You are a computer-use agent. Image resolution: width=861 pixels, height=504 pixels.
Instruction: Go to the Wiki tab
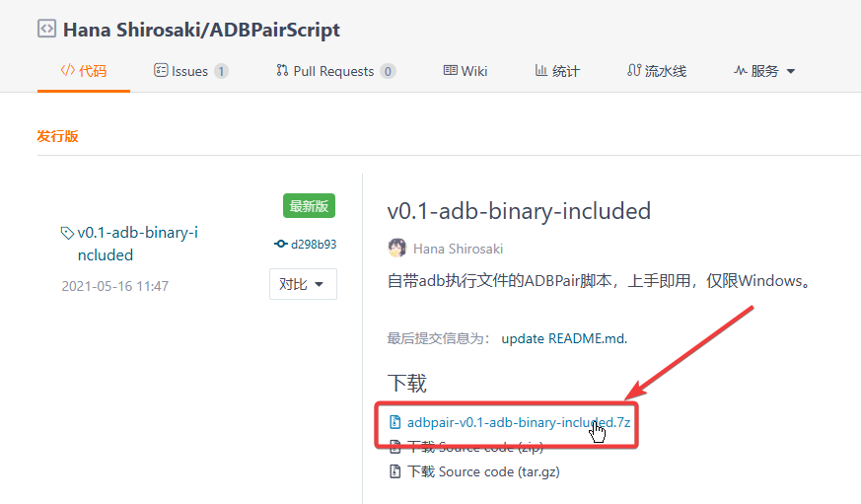click(x=466, y=71)
